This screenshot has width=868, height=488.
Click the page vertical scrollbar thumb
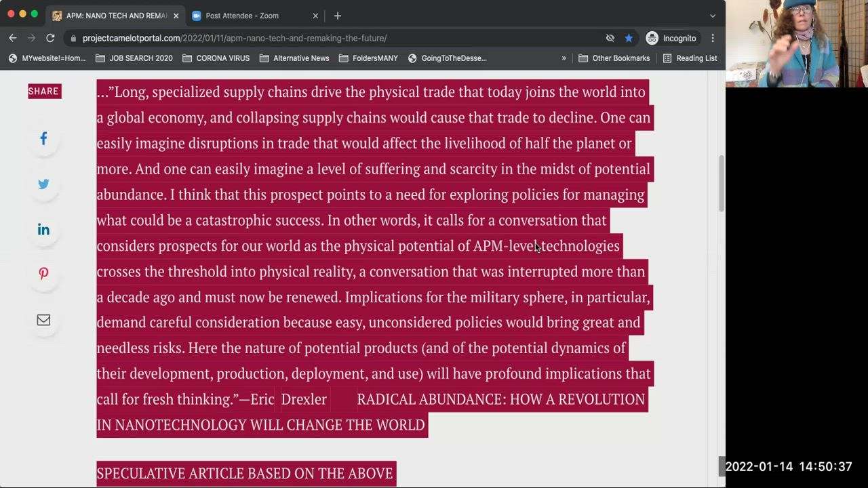pyautogui.click(x=722, y=182)
